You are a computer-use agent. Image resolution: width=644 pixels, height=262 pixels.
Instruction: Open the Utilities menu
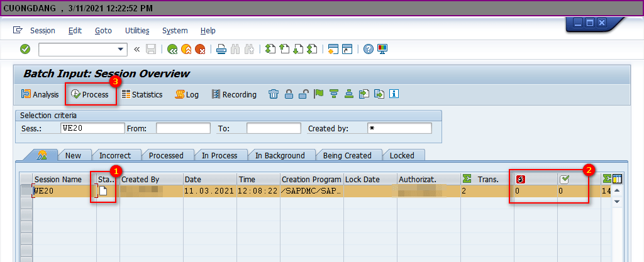coord(137,30)
